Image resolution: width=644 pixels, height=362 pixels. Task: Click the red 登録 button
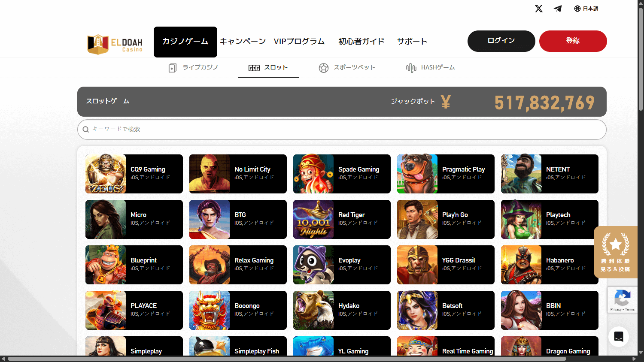coord(573,41)
